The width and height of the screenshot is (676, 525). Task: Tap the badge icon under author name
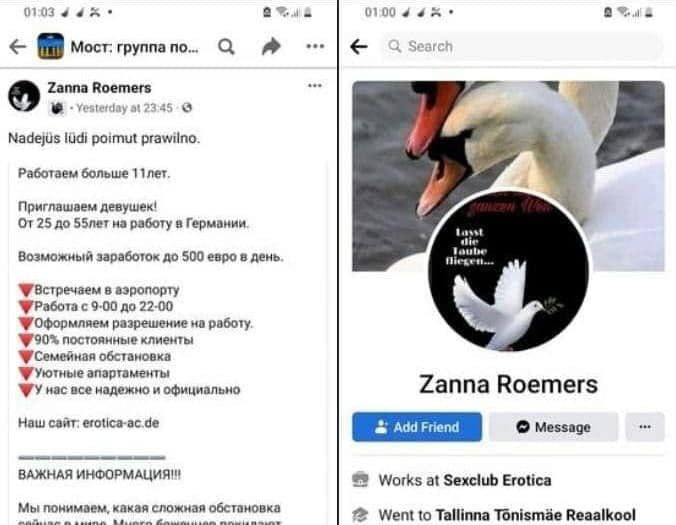[x=56, y=108]
